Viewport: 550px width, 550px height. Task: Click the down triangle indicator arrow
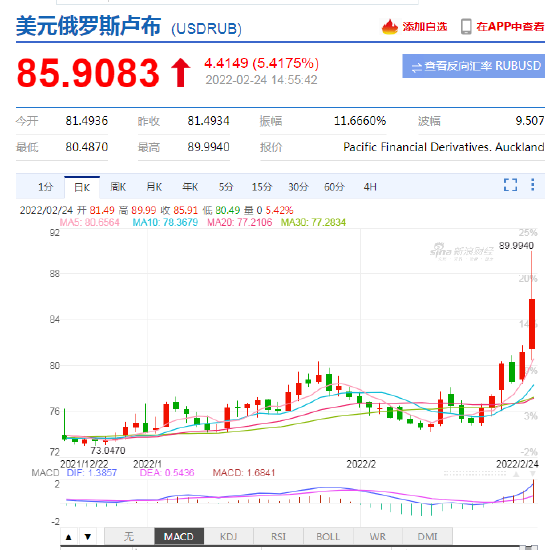88,537
